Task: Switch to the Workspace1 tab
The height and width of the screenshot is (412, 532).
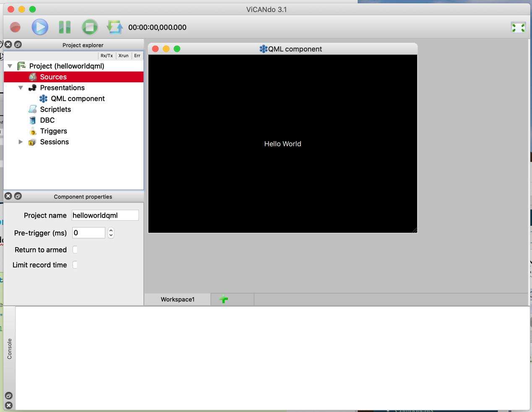Action: coord(177,299)
